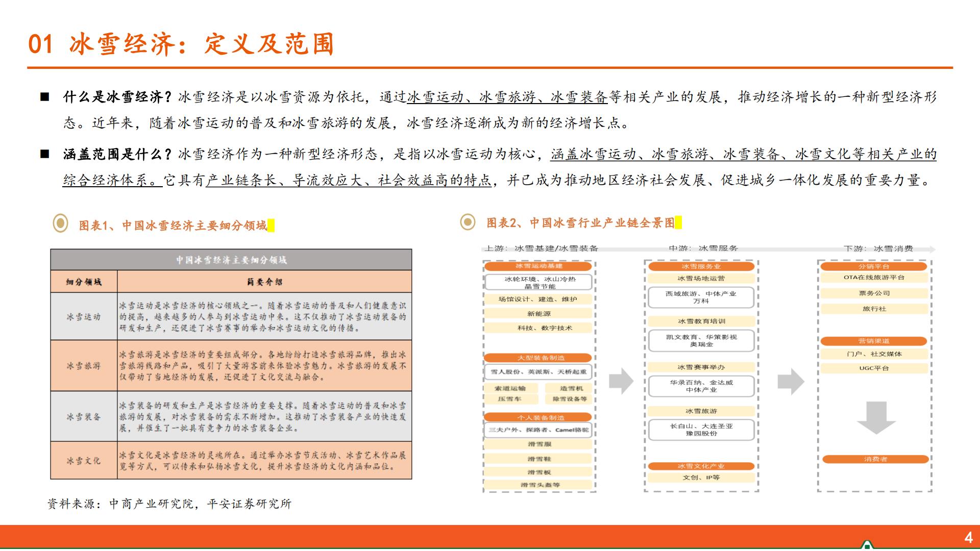Select the 冰雪文化产业 orange header box
980x551 pixels.
pyautogui.click(x=701, y=465)
